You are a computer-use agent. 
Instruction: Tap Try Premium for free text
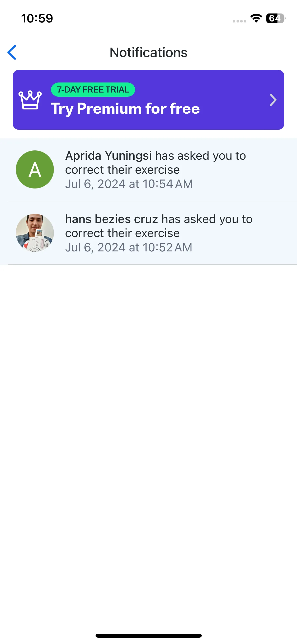(125, 109)
